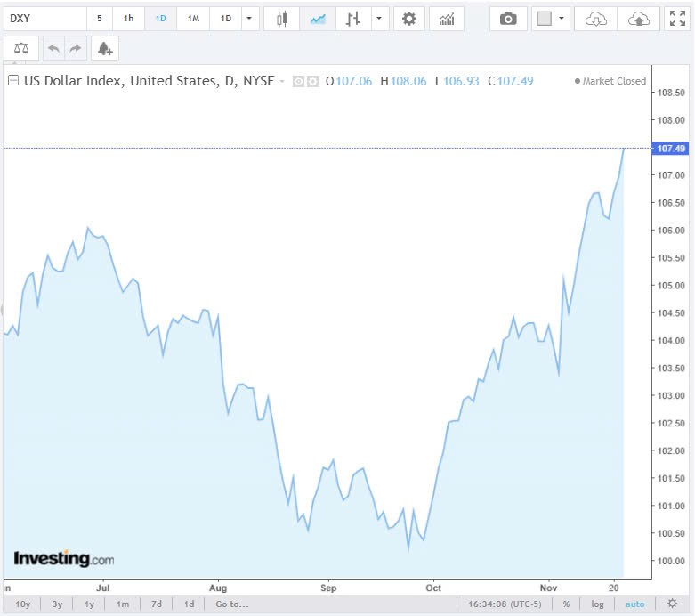This screenshot has height=616, width=695.
Task: Select the 1y date range
Action: coord(89,604)
